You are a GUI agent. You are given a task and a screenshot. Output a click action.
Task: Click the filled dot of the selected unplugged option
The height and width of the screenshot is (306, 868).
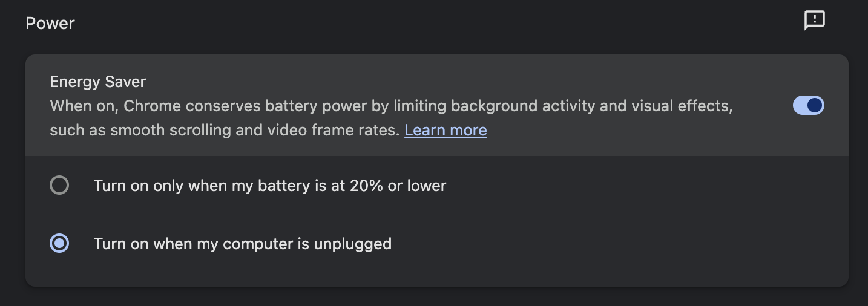click(59, 244)
